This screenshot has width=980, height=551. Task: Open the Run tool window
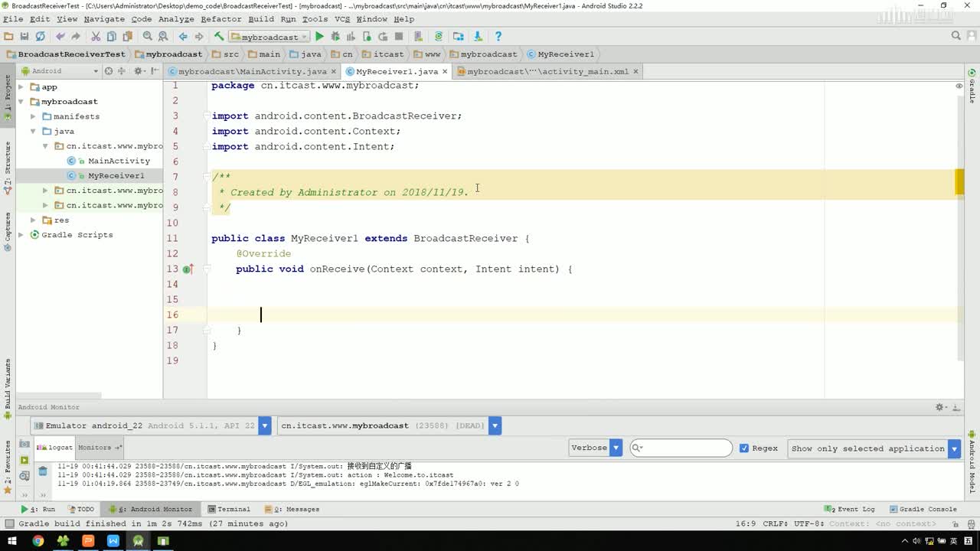coord(38,509)
